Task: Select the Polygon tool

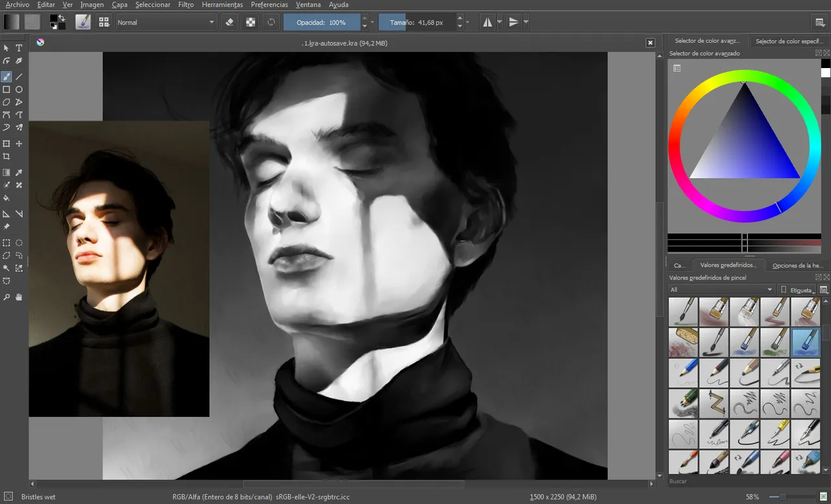Action: coord(6,102)
